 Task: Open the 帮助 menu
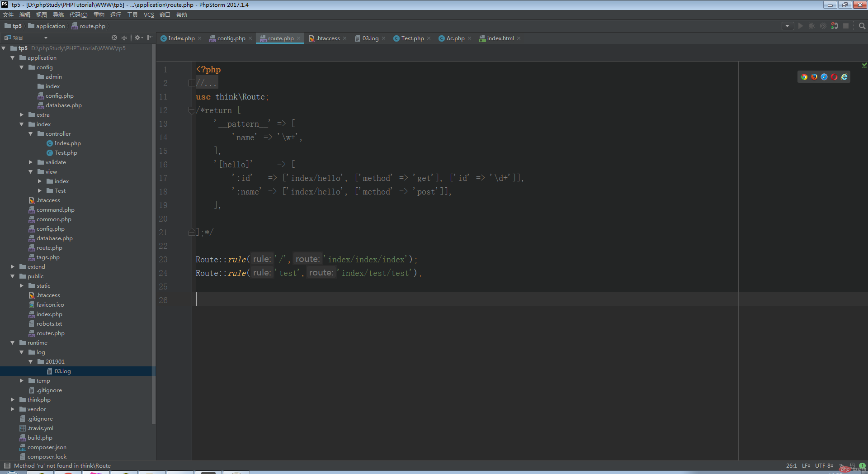tap(181, 15)
